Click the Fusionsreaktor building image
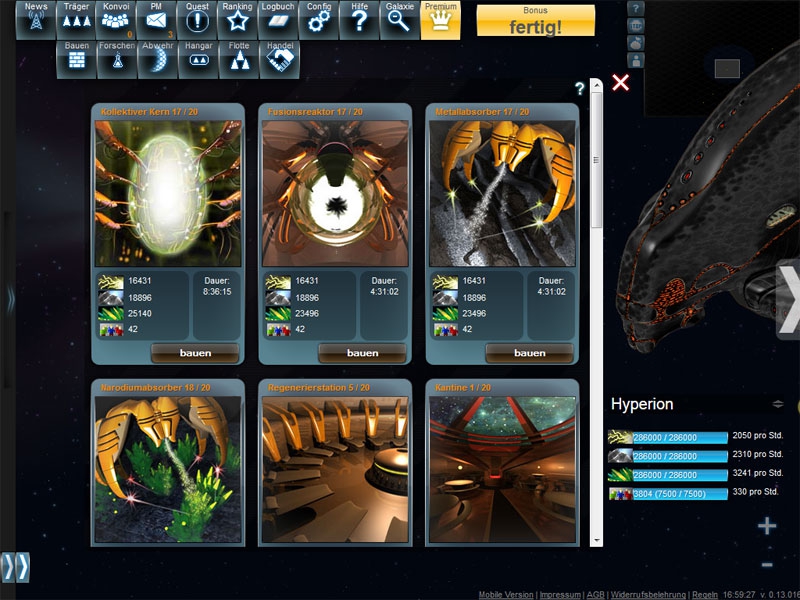This screenshot has width=800, height=600. pyautogui.click(x=335, y=193)
